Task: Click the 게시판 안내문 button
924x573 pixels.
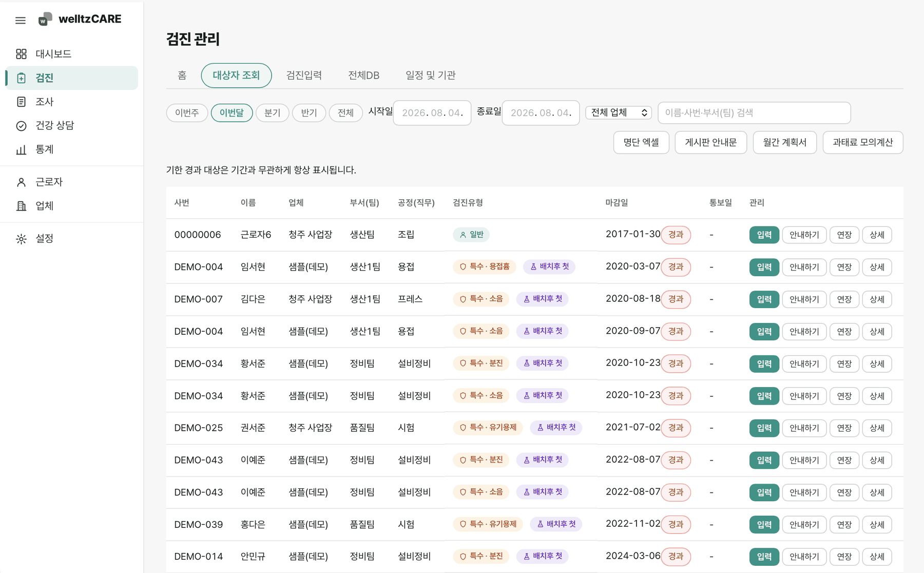Action: [x=710, y=142]
